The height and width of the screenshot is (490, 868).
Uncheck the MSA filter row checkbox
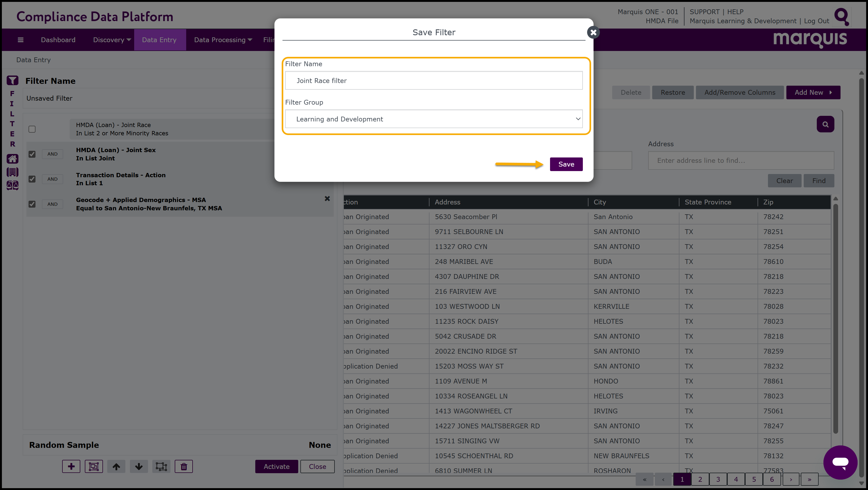tap(32, 204)
